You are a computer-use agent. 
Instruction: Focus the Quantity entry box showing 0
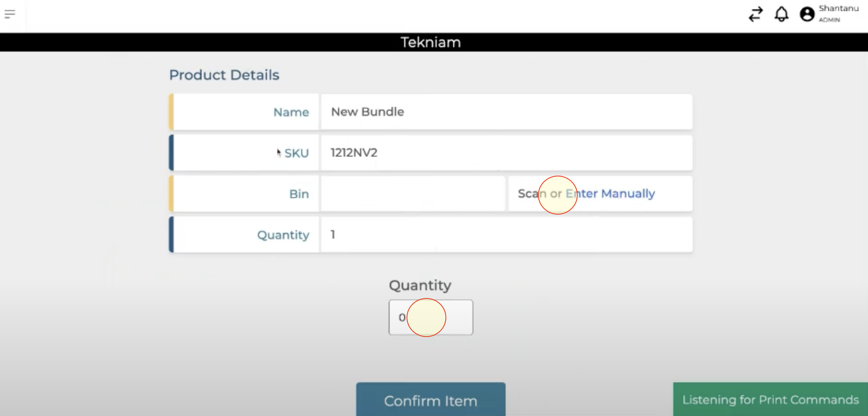coord(431,317)
